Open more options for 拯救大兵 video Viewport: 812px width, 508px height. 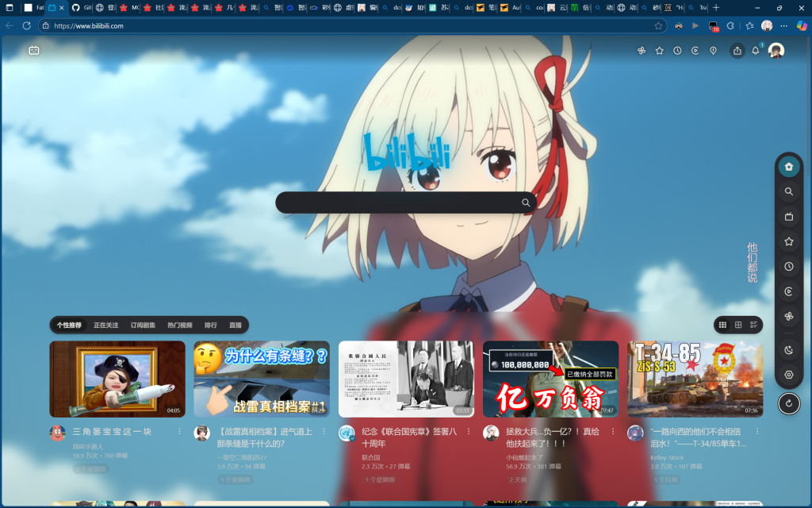(x=613, y=431)
